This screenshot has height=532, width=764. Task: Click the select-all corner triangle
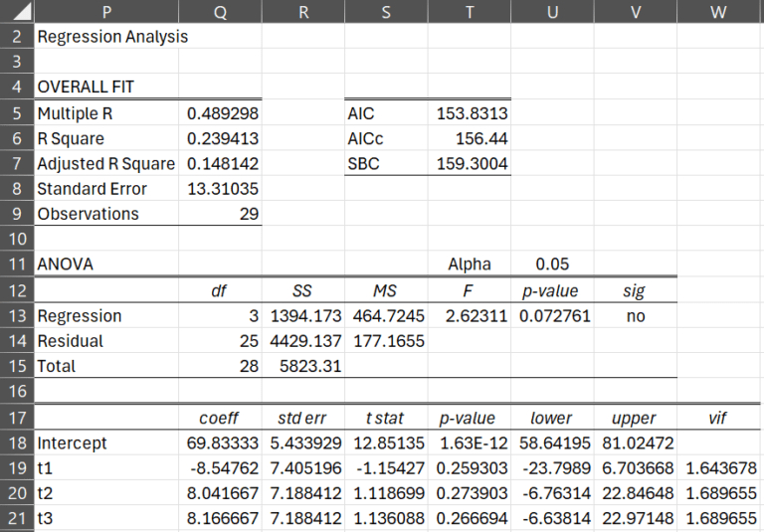coord(17,11)
